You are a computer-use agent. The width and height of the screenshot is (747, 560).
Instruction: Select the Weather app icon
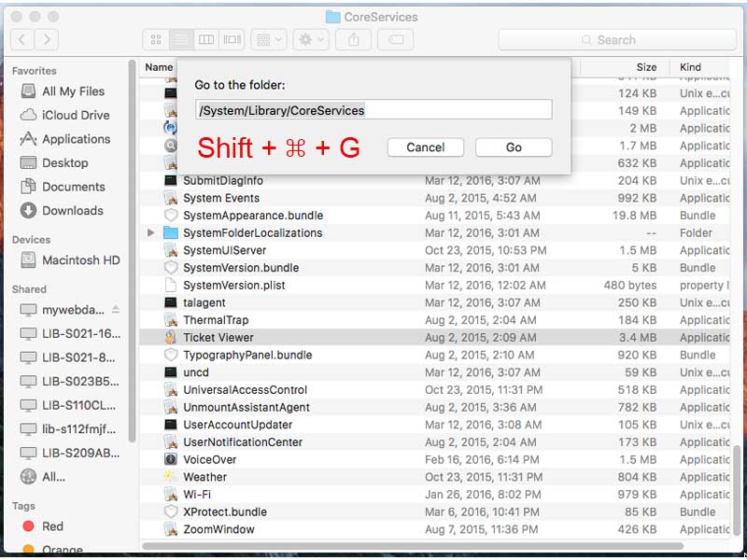click(x=171, y=477)
